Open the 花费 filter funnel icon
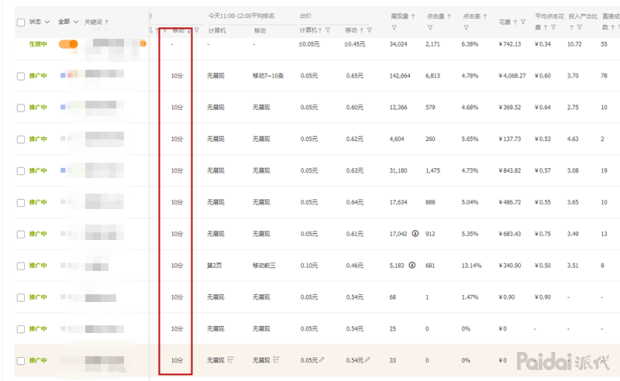The width and height of the screenshot is (620, 381). point(523,22)
